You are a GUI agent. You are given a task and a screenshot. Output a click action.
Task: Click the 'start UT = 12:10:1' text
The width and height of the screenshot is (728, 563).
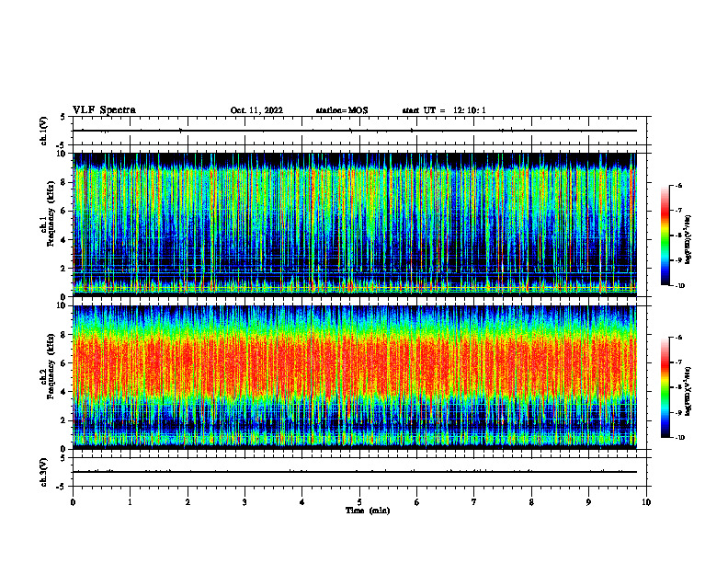click(x=444, y=110)
